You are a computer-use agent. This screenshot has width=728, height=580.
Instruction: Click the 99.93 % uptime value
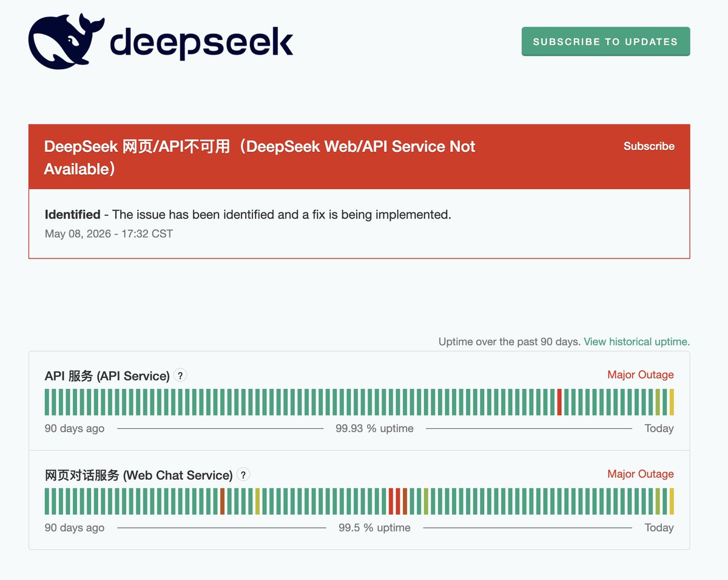[x=374, y=428]
